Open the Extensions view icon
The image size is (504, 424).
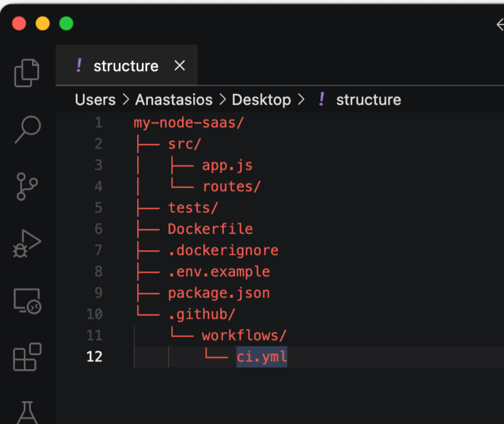27,358
